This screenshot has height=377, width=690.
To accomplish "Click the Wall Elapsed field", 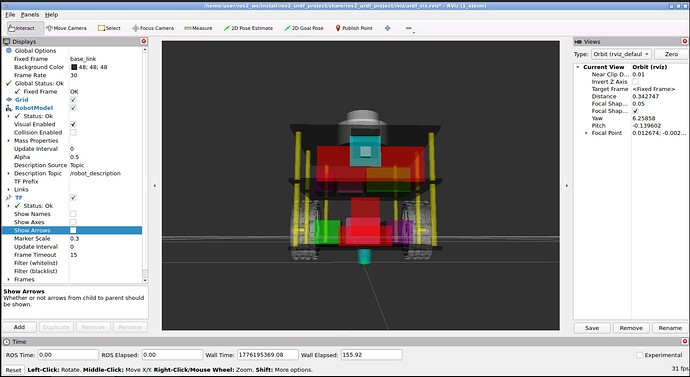I will pyautogui.click(x=371, y=355).
